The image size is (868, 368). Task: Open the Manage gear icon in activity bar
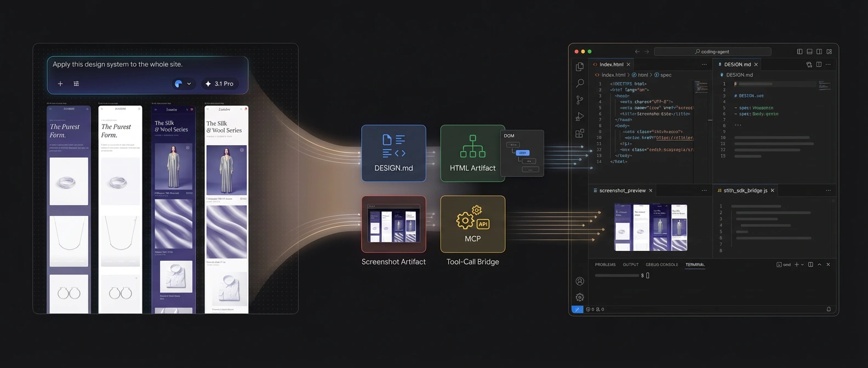pyautogui.click(x=580, y=297)
